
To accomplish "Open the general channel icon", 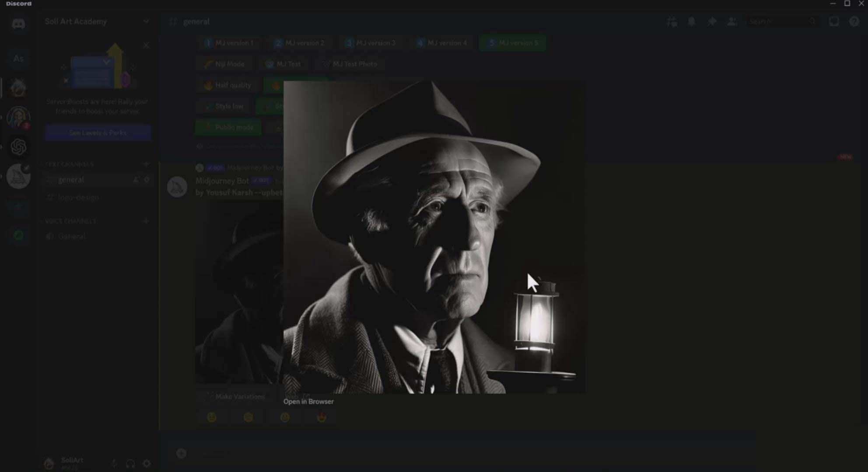I will click(x=51, y=180).
